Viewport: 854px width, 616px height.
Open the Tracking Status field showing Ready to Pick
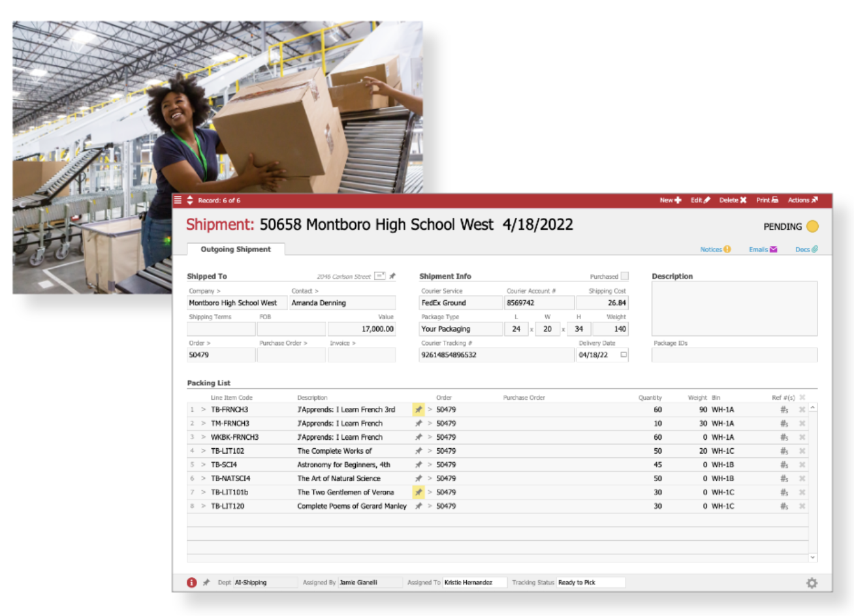click(590, 582)
